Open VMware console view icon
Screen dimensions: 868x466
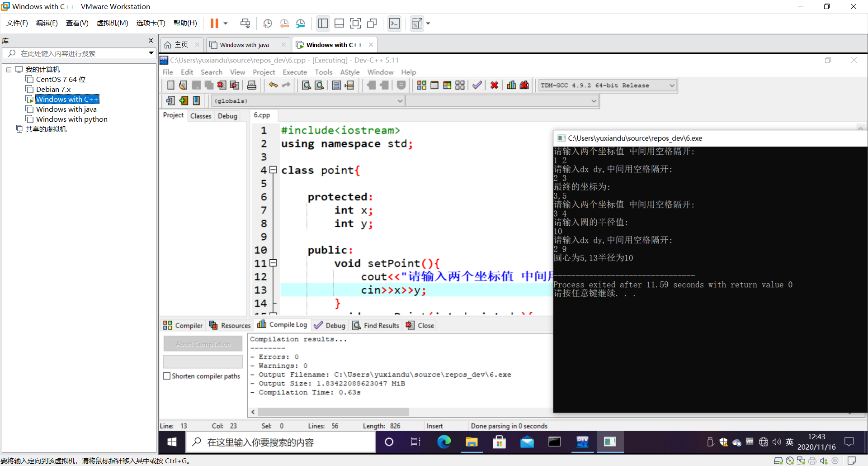pyautogui.click(x=394, y=23)
